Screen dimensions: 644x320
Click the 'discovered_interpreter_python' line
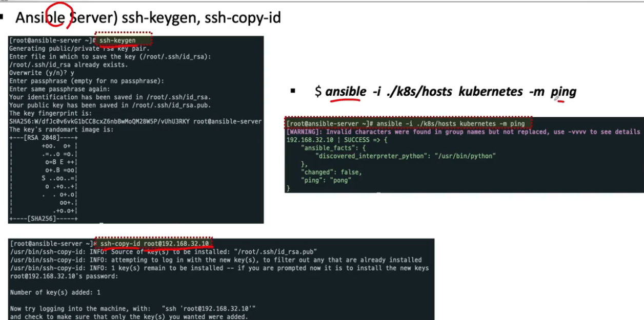pyautogui.click(x=406, y=156)
